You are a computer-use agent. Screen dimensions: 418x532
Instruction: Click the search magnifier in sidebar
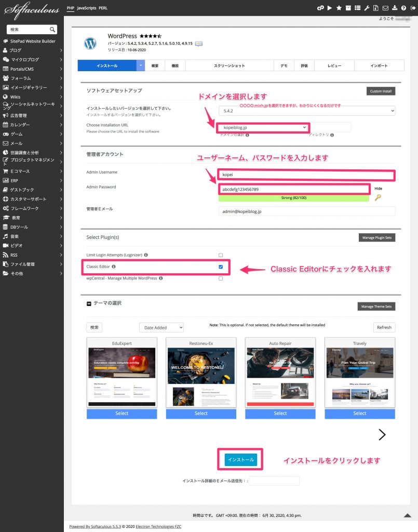coord(52,30)
